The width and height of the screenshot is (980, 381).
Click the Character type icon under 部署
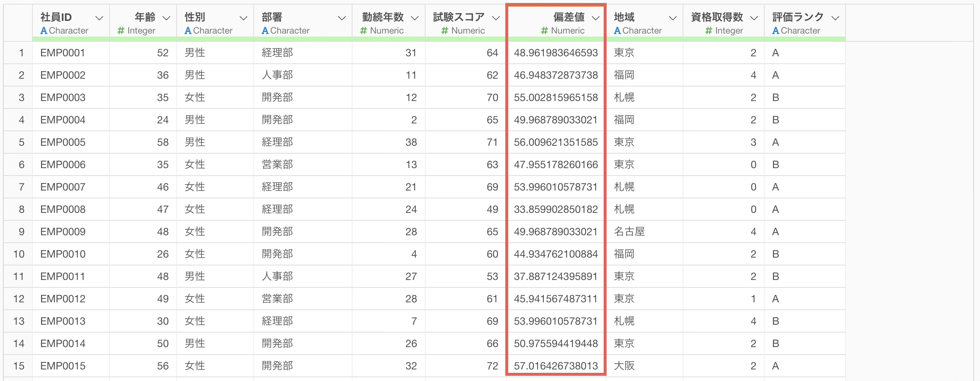pos(265,31)
